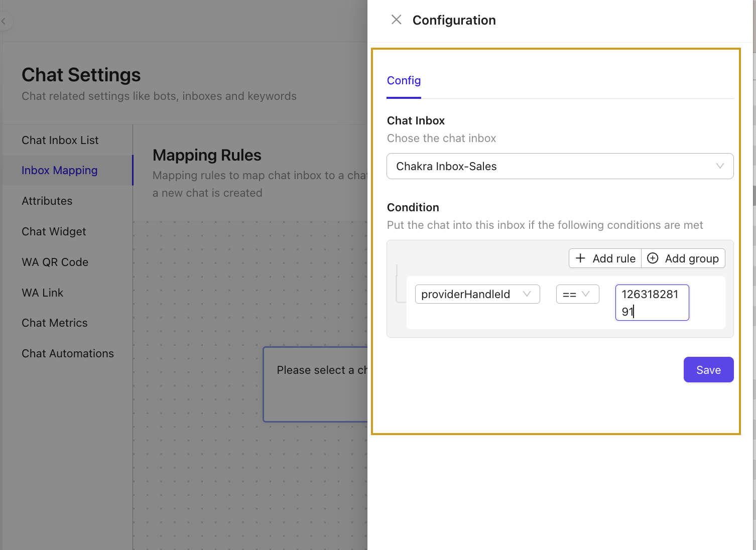View Chat Metrics page

pos(55,323)
